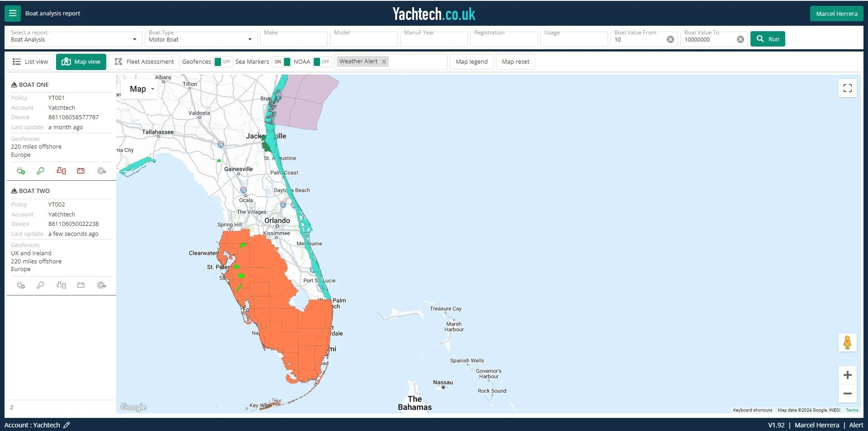Clear the Boat Value From field
Viewport: 868px width, 431px height.
(x=670, y=39)
